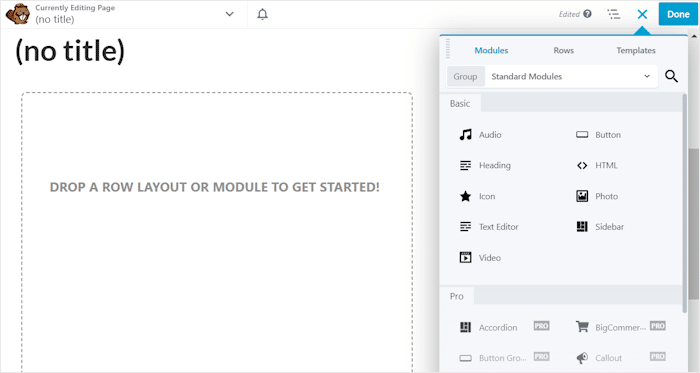Select the BigCommerce cart module icon

[x=582, y=327]
